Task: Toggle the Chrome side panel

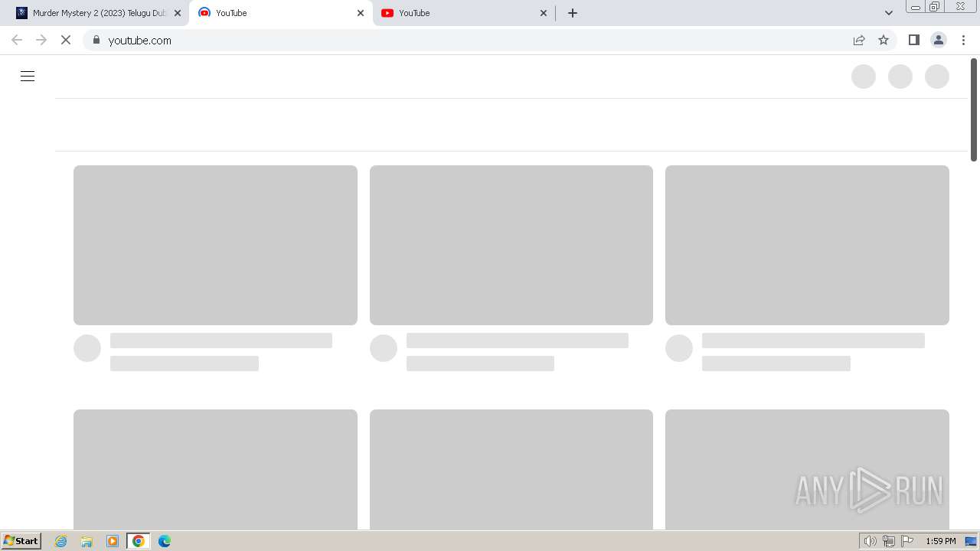Action: pos(913,40)
